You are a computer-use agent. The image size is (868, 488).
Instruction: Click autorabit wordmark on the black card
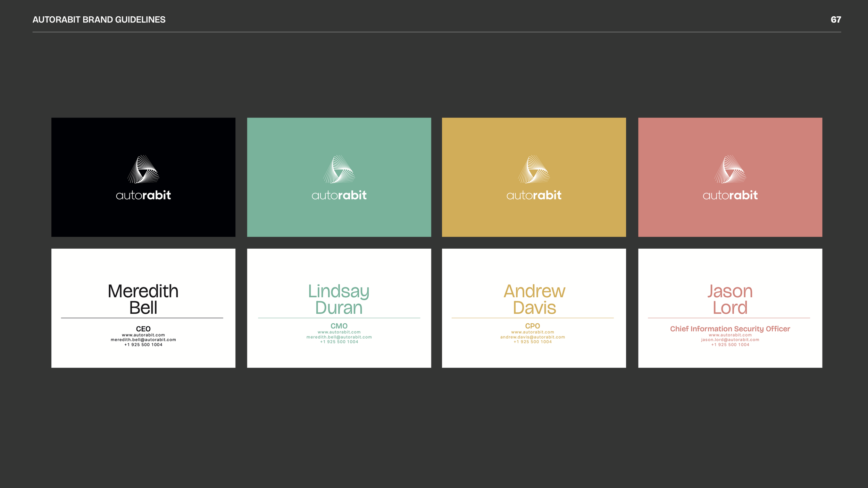point(143,195)
